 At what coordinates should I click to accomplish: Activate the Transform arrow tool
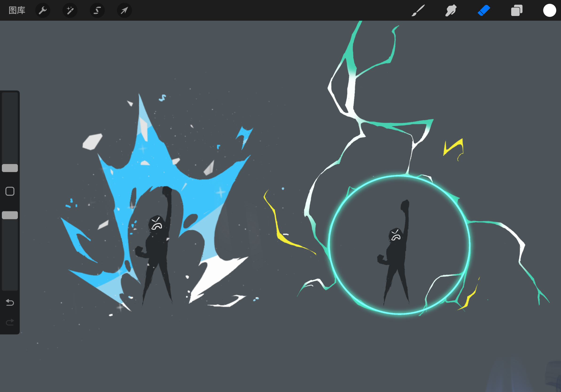[x=124, y=10]
